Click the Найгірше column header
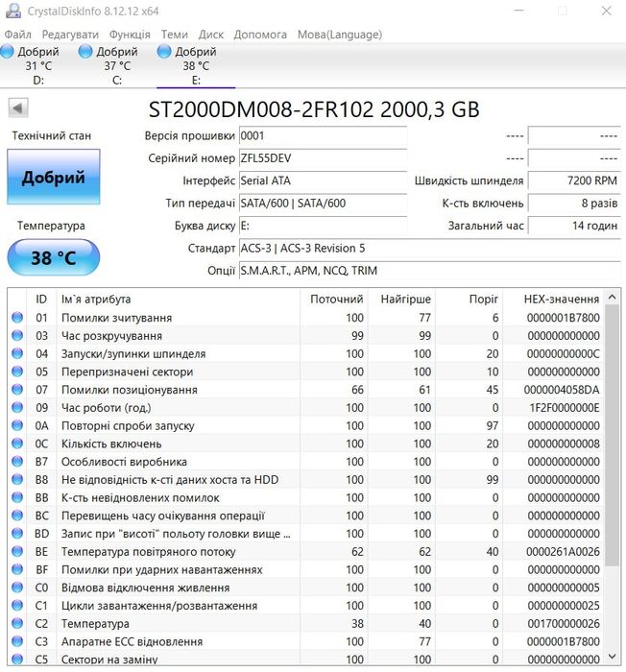This screenshot has width=626, height=672. pyautogui.click(x=401, y=299)
